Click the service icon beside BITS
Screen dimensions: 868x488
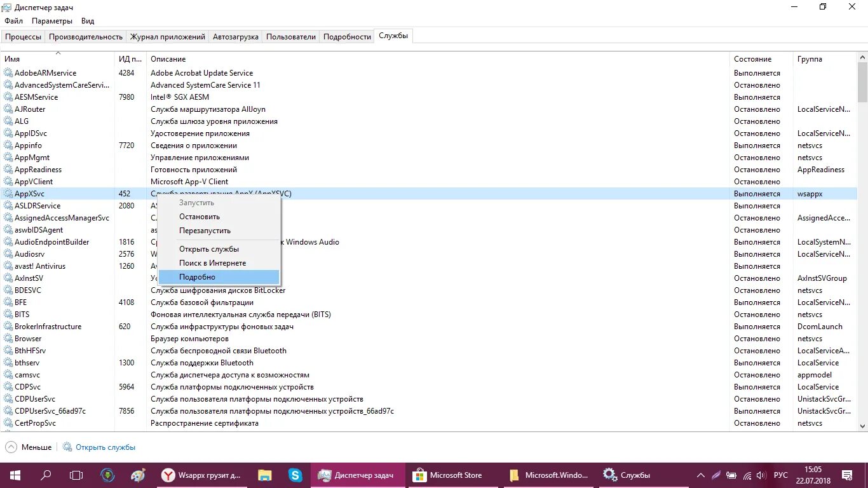(8, 315)
